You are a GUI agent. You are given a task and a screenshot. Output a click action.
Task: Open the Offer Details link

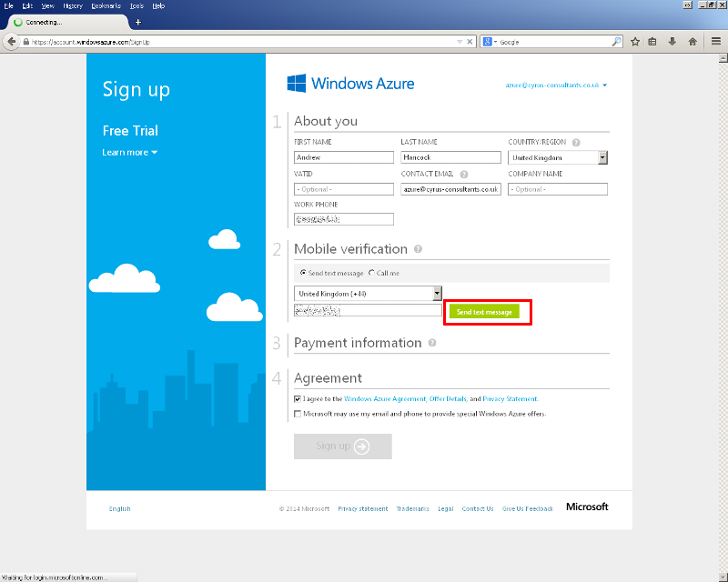coord(448,399)
